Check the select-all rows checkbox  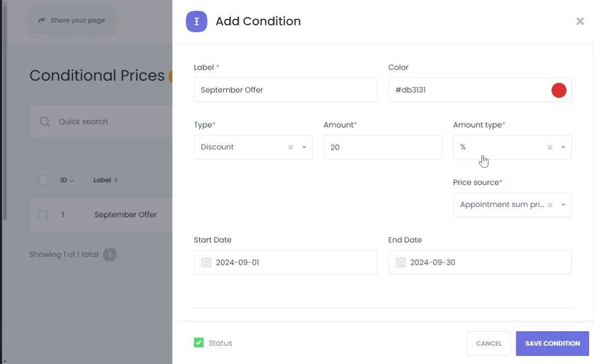pos(44,180)
